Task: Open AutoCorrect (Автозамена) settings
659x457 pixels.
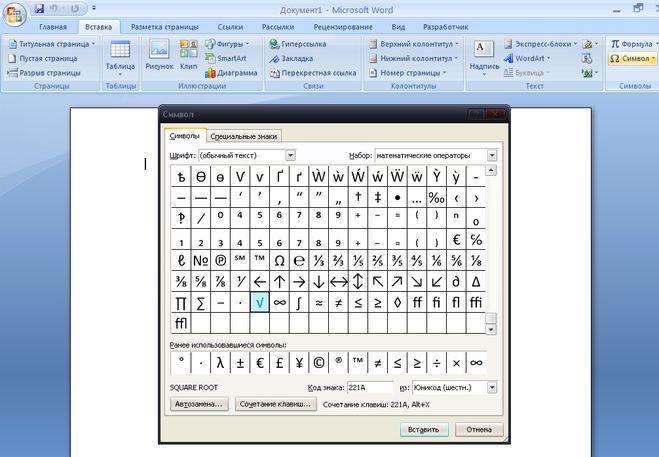Action: [199, 404]
